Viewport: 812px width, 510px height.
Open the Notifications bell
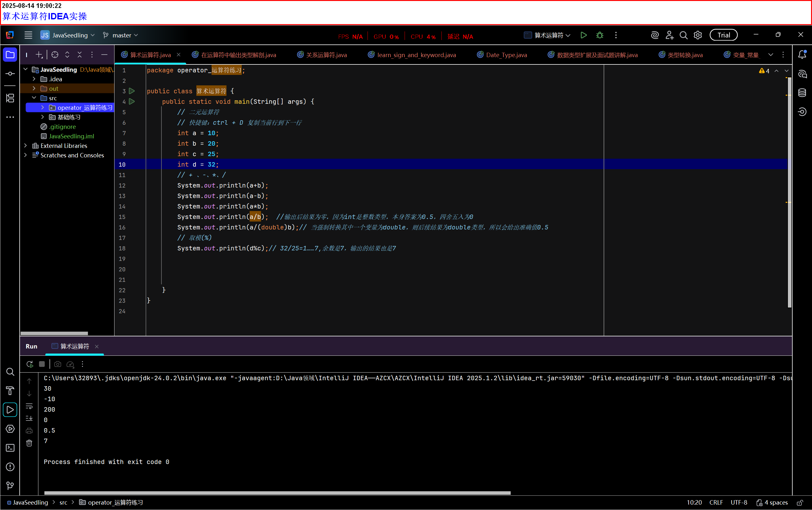(x=802, y=55)
